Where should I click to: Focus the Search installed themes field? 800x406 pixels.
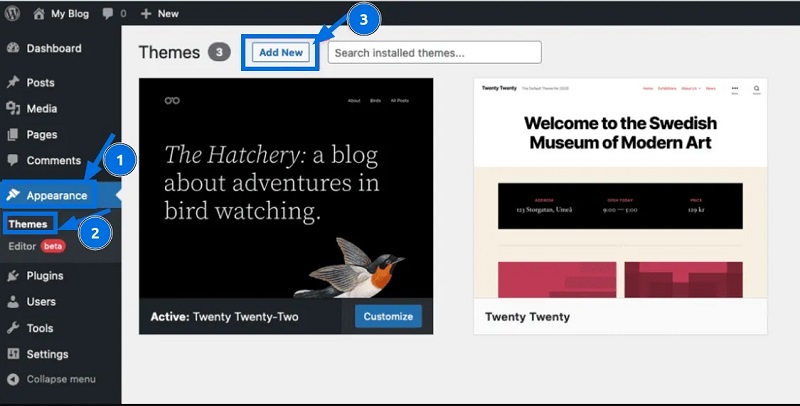click(434, 52)
